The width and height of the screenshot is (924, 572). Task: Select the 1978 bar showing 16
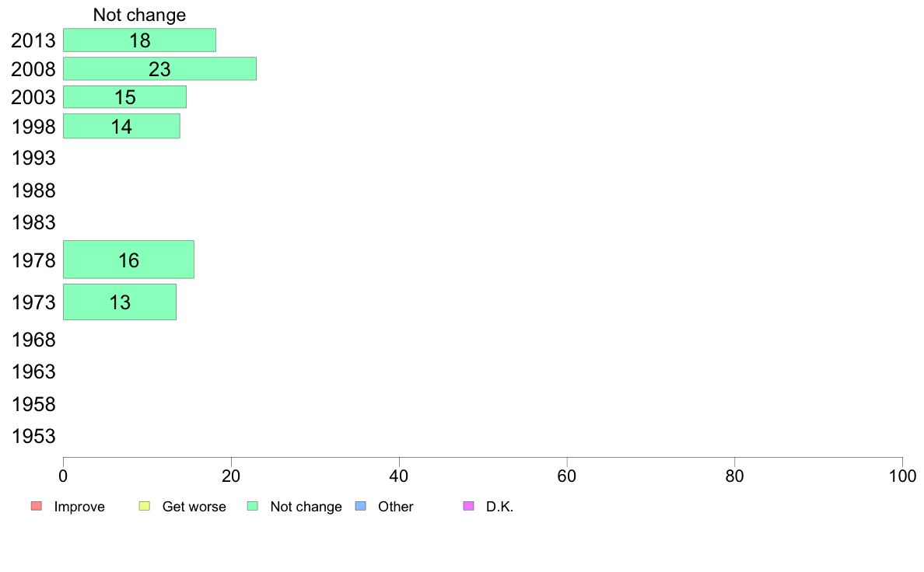point(128,260)
